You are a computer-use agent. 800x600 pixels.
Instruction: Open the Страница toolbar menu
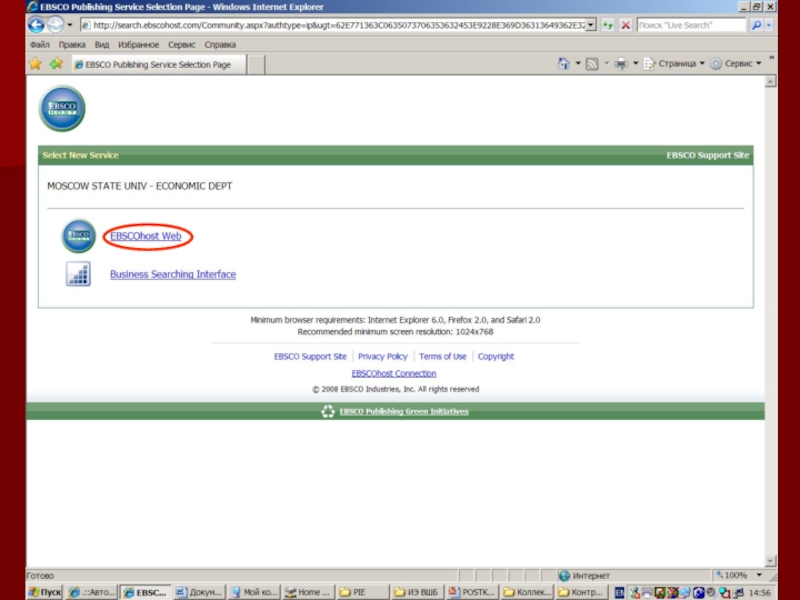[x=674, y=64]
